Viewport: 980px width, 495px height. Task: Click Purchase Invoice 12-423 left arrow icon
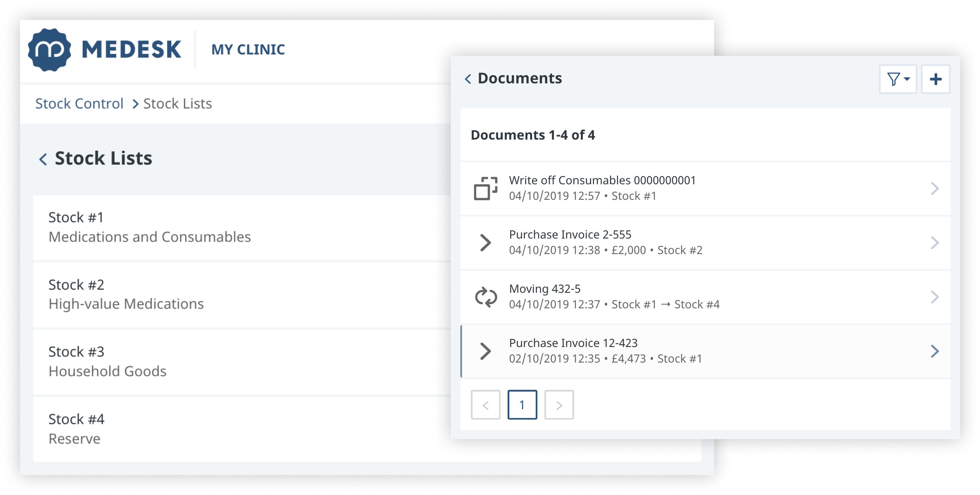485,351
